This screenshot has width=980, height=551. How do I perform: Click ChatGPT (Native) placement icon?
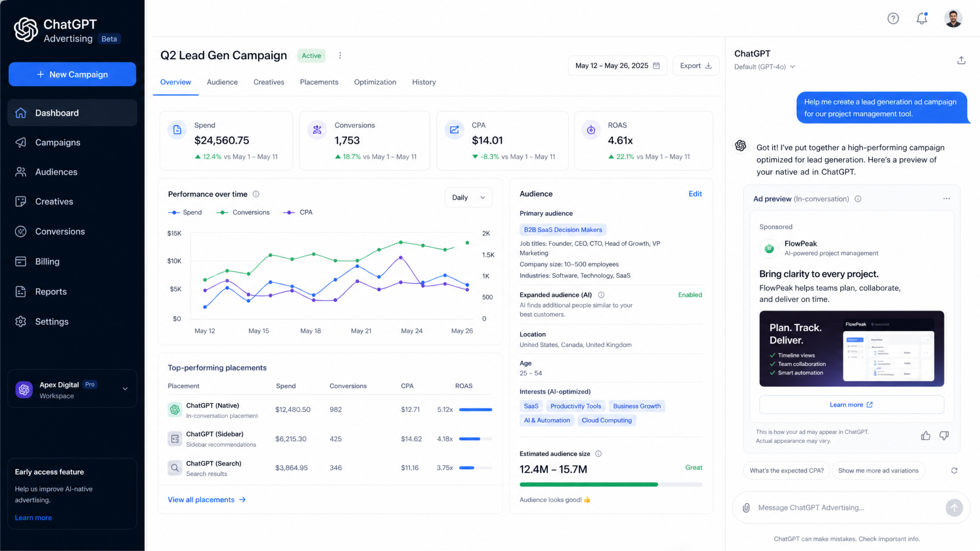tap(175, 410)
